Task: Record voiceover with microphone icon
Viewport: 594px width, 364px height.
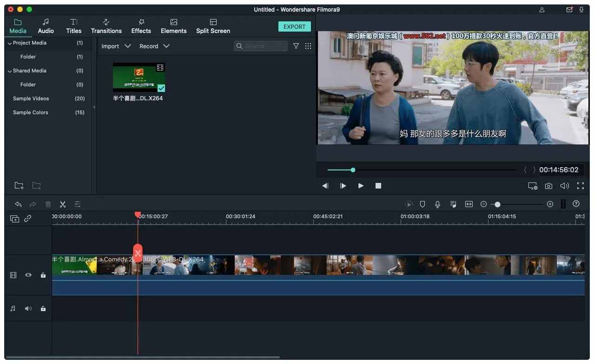Action: (437, 204)
